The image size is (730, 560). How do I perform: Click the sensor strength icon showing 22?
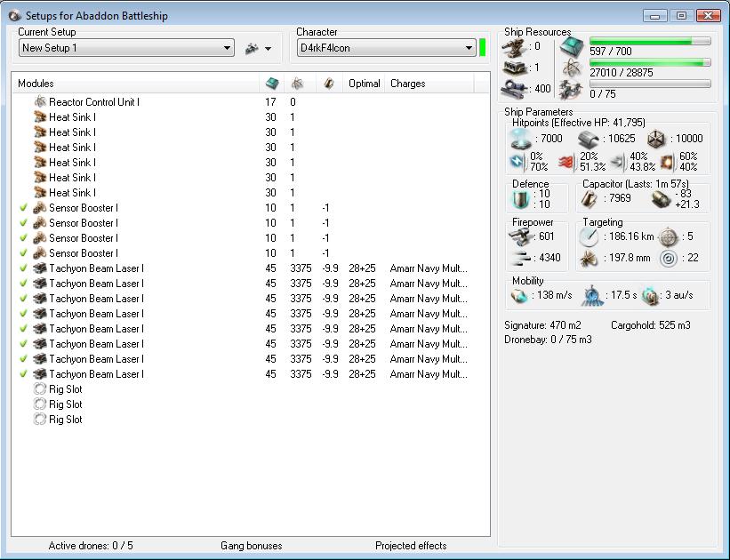669,258
